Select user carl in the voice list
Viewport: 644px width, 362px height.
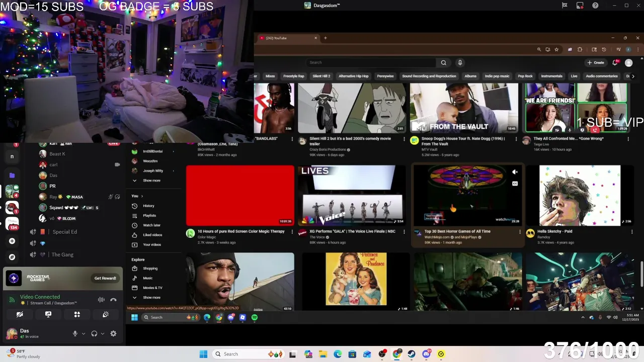pos(53,165)
